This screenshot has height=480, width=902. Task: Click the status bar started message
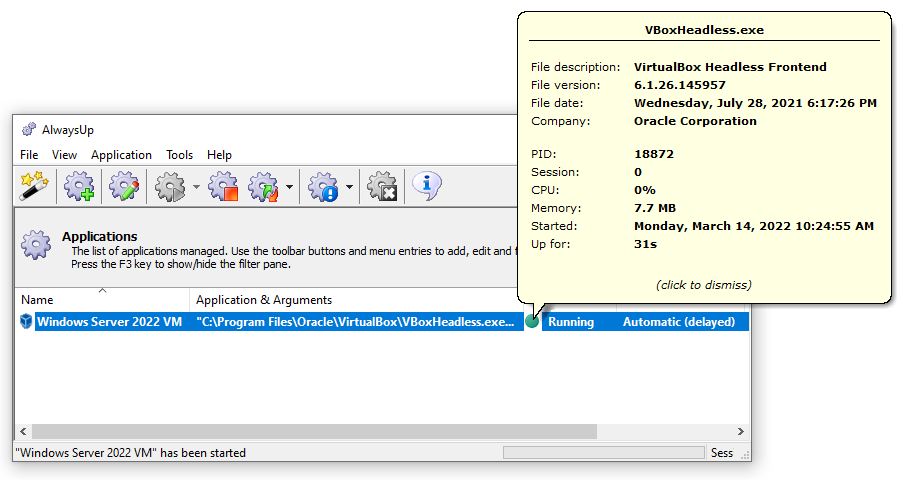click(x=131, y=453)
